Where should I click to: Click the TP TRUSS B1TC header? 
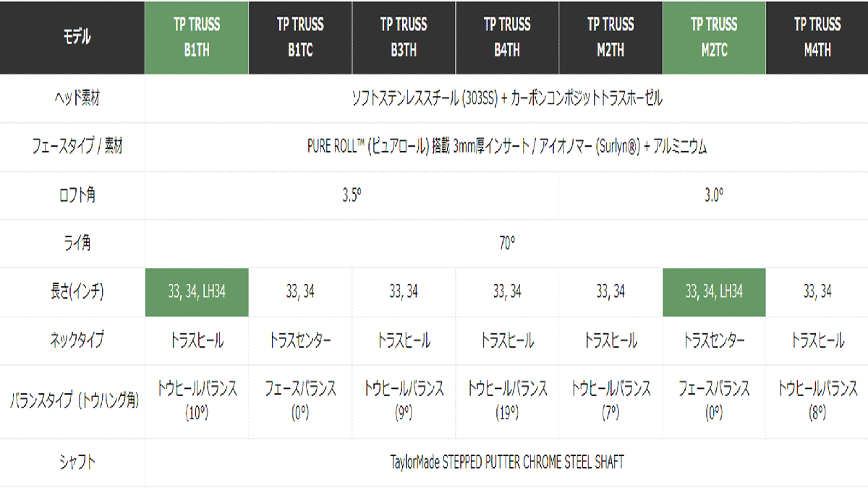pyautogui.click(x=300, y=38)
